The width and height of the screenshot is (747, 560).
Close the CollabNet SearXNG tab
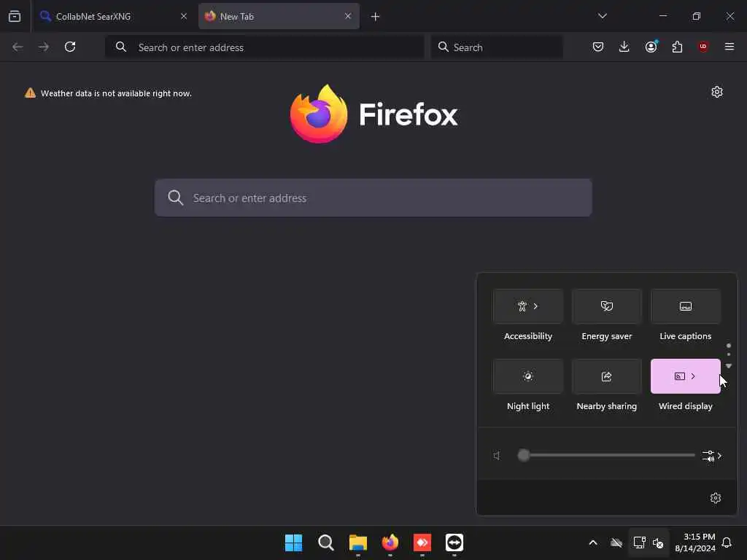pos(183,16)
